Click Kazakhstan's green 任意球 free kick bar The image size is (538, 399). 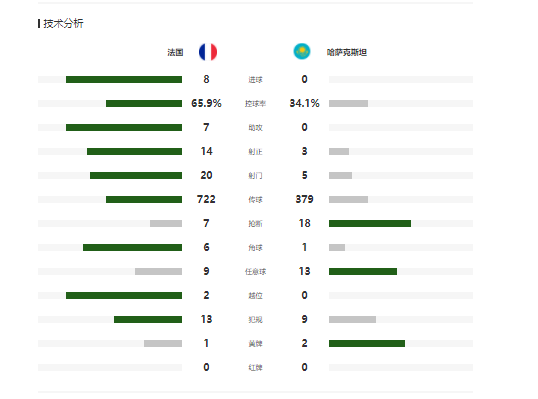click(363, 272)
